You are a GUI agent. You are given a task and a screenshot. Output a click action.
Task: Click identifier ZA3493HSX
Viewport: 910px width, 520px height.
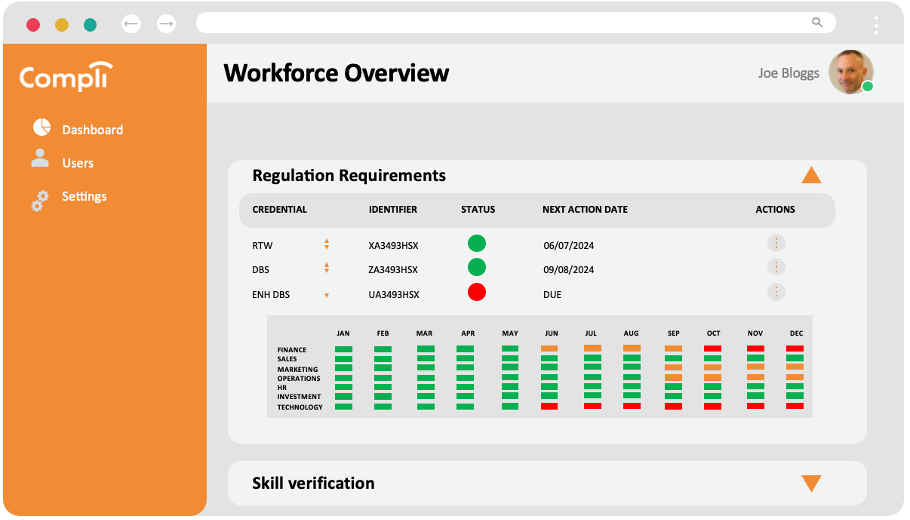coord(393,270)
